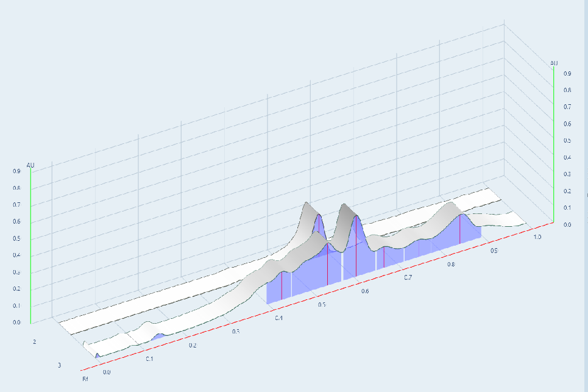
Task: Click the 1.0 tick on Rf axis
Action: tap(537, 237)
